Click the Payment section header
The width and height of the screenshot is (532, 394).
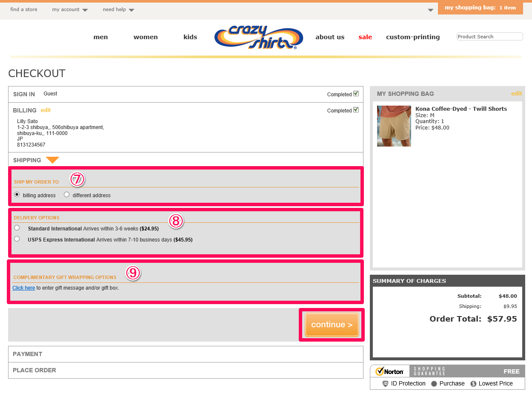(x=186, y=354)
